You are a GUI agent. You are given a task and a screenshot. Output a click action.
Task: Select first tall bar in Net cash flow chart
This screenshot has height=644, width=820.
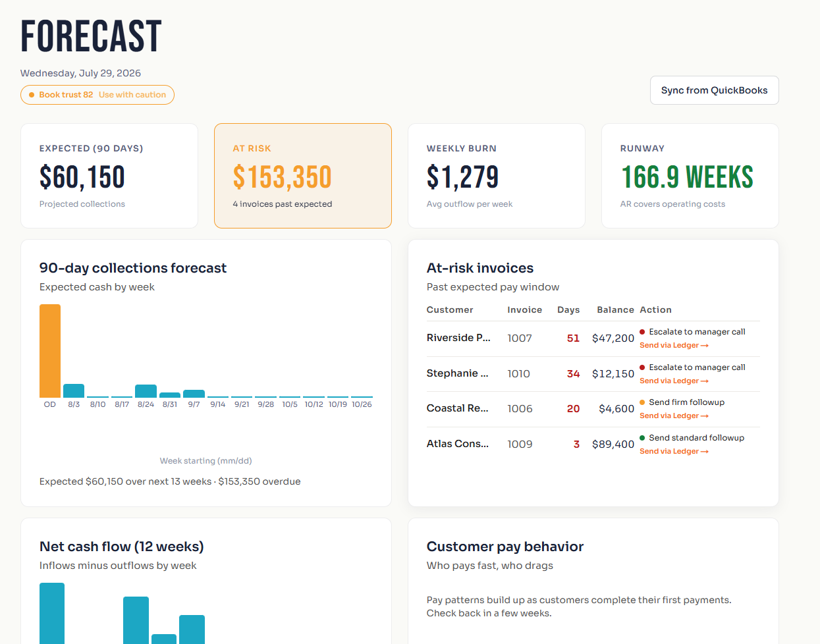coord(52,613)
